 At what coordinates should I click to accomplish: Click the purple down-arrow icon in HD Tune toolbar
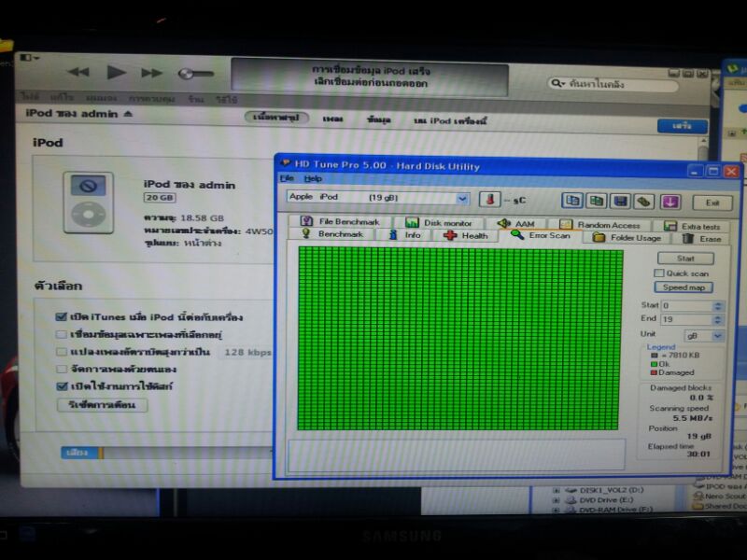669,201
